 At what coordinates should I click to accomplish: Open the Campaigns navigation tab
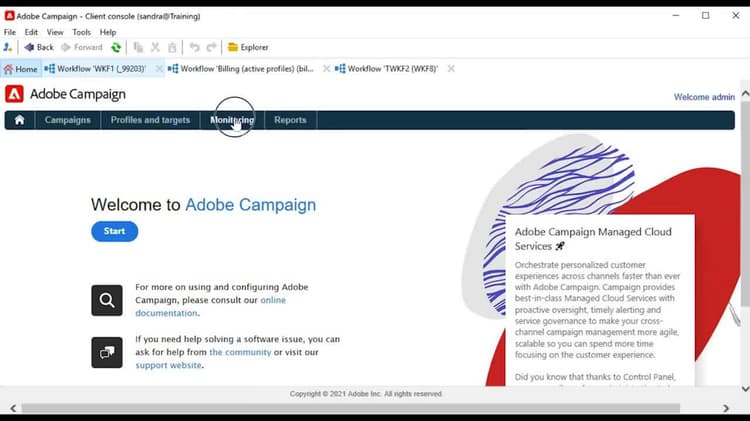coord(67,120)
